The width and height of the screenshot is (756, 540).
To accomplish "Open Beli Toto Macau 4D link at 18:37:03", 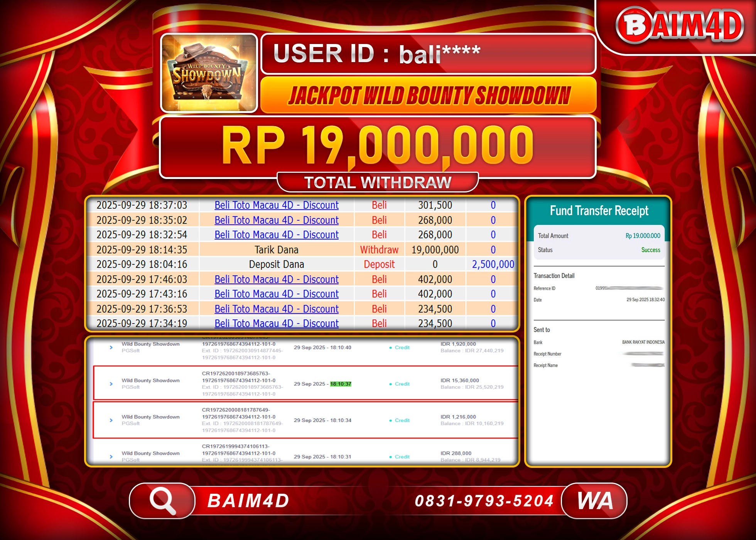I will click(x=277, y=205).
